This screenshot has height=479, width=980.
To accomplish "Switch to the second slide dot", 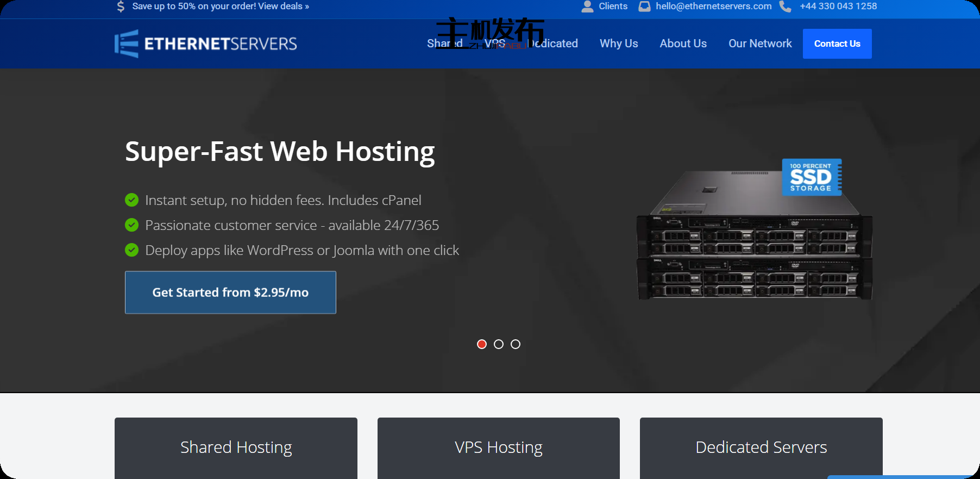I will [499, 344].
